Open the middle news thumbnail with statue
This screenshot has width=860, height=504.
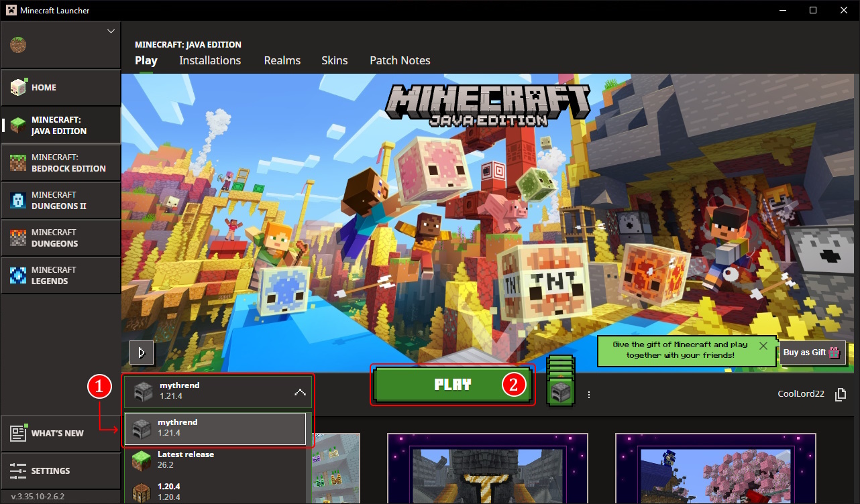[488, 468]
